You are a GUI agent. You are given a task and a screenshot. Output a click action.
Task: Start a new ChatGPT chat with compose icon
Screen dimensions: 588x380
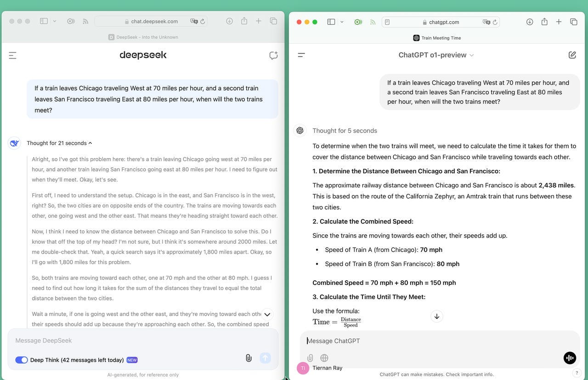pos(572,55)
